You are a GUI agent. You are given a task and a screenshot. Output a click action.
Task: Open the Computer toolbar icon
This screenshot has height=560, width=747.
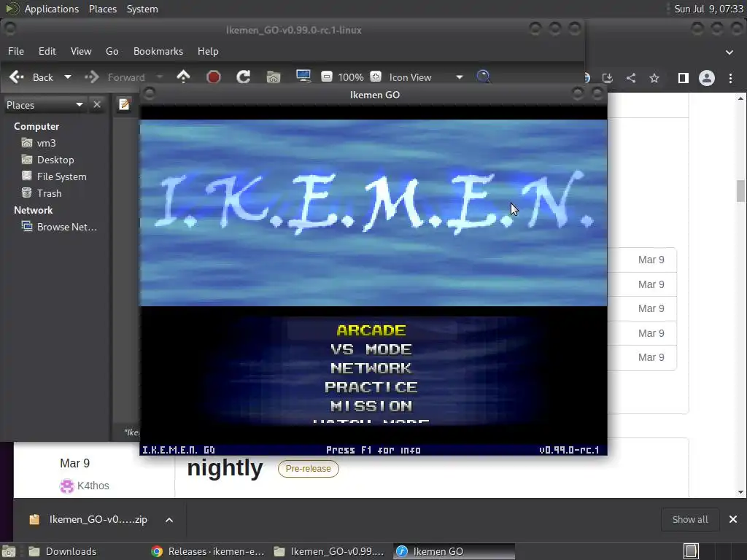coord(303,77)
